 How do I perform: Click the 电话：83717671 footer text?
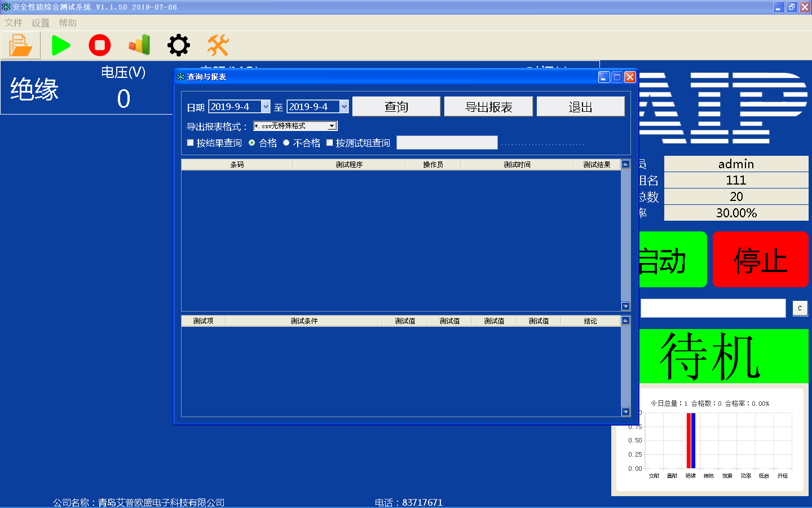[409, 502]
